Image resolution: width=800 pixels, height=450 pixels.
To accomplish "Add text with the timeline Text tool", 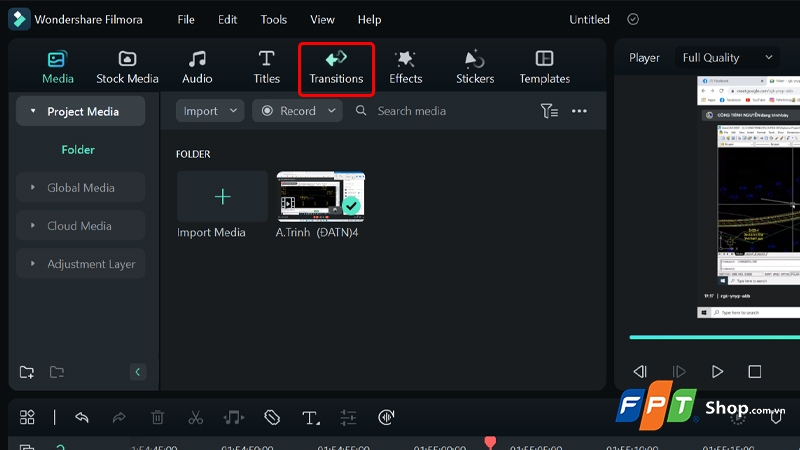I will (x=310, y=417).
